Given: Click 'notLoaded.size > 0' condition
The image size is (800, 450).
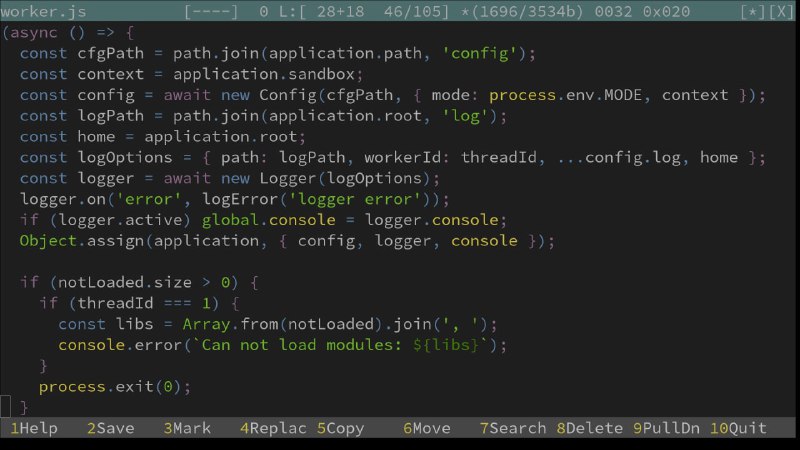Looking at the screenshot, I should [143, 282].
